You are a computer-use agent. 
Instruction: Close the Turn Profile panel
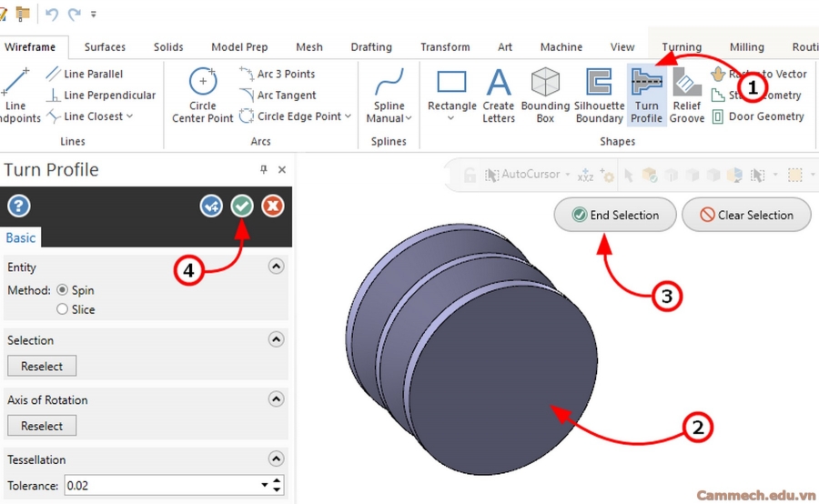(x=282, y=169)
